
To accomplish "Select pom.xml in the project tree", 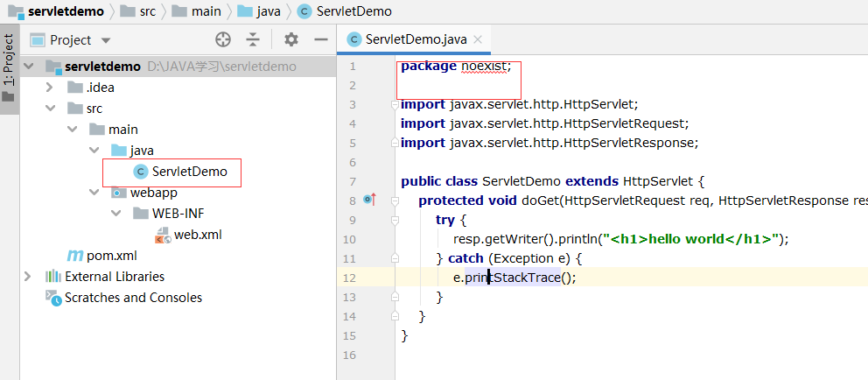I will [112, 256].
